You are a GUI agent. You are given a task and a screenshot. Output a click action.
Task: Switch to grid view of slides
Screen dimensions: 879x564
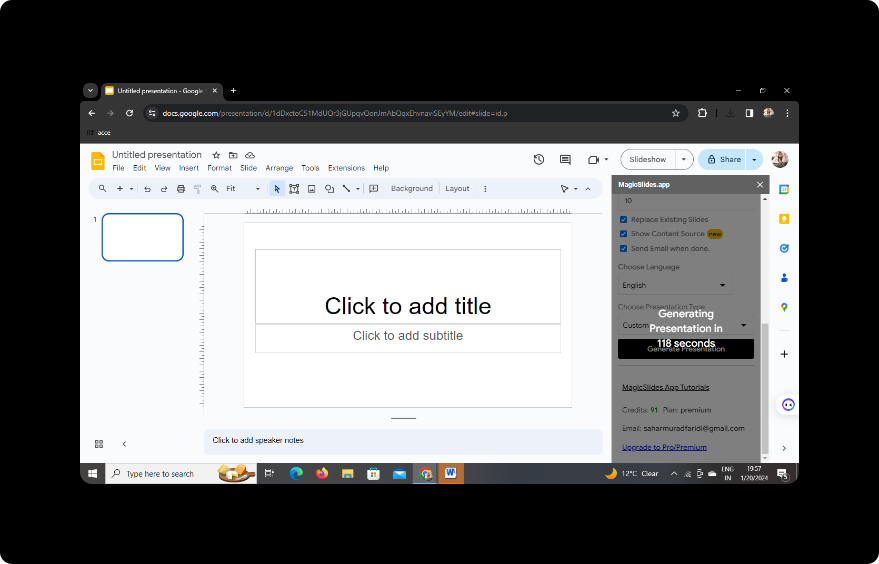[99, 444]
